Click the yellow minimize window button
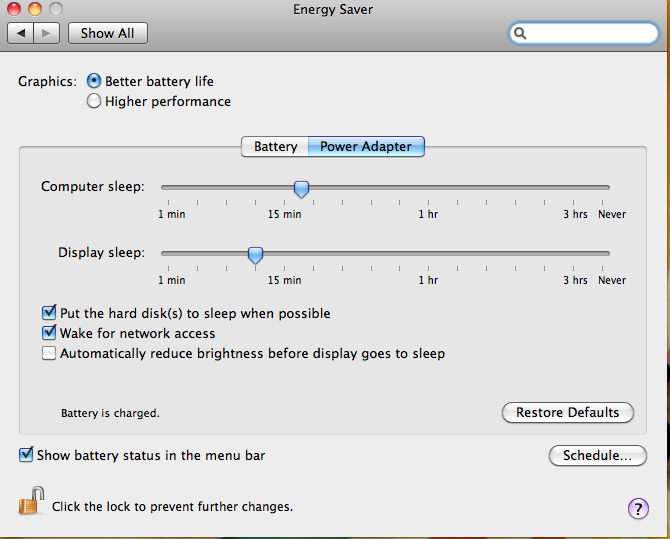 pyautogui.click(x=35, y=9)
